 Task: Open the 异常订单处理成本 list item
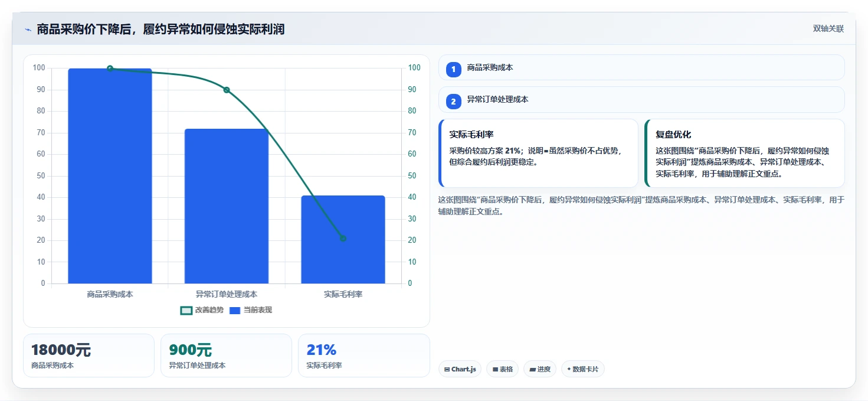click(x=641, y=99)
